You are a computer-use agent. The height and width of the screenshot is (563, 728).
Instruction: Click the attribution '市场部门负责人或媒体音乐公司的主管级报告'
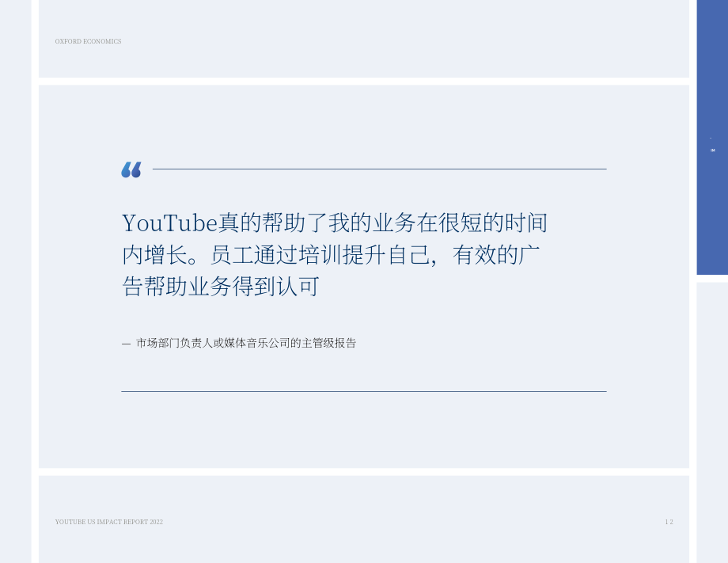[x=246, y=344]
